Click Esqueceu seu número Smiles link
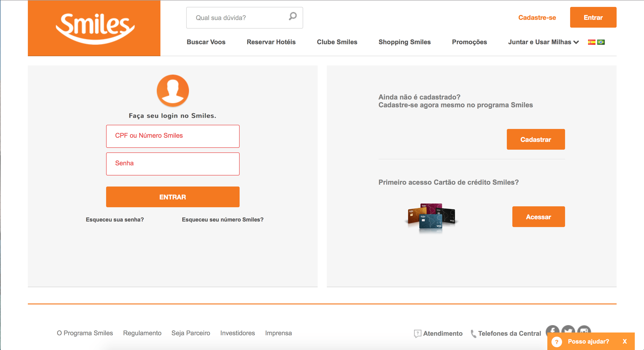The image size is (644, 350). click(x=223, y=220)
